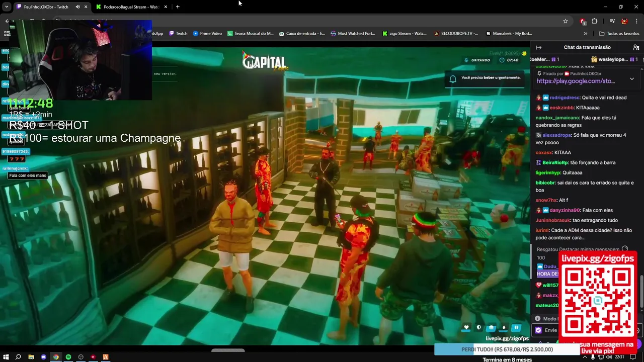Open the Twitch bookmark
This screenshot has height=362, width=644.
click(178, 34)
